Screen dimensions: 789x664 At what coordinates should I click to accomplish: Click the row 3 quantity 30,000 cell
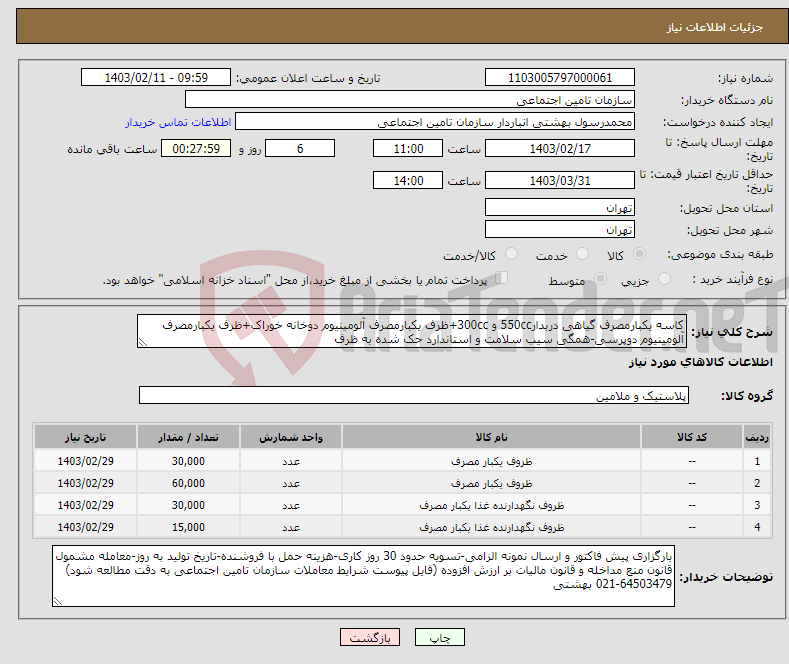point(188,505)
